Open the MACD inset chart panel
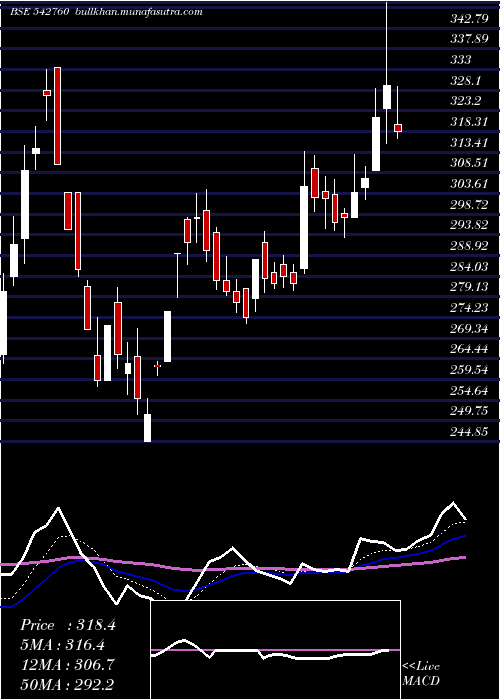Viewport: 500px width, 700px height. (275, 650)
